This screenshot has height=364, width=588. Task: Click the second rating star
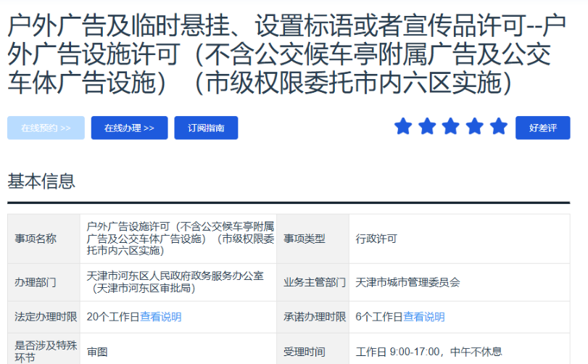(427, 127)
